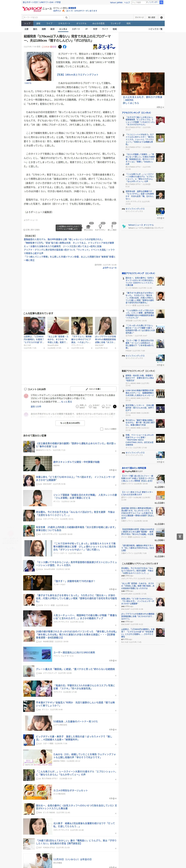
Task: Expand the comment with もっと見る link
Action: tap(67, 402)
